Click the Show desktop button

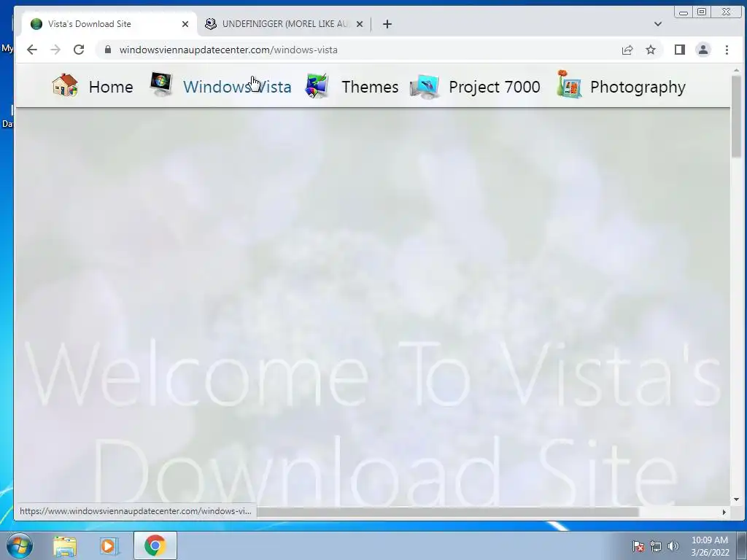742,545
